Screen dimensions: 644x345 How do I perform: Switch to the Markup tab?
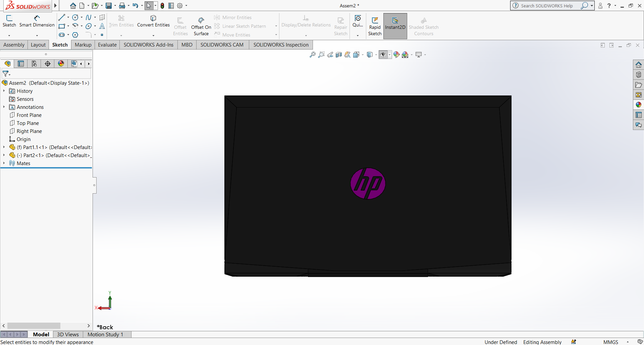pyautogui.click(x=83, y=45)
